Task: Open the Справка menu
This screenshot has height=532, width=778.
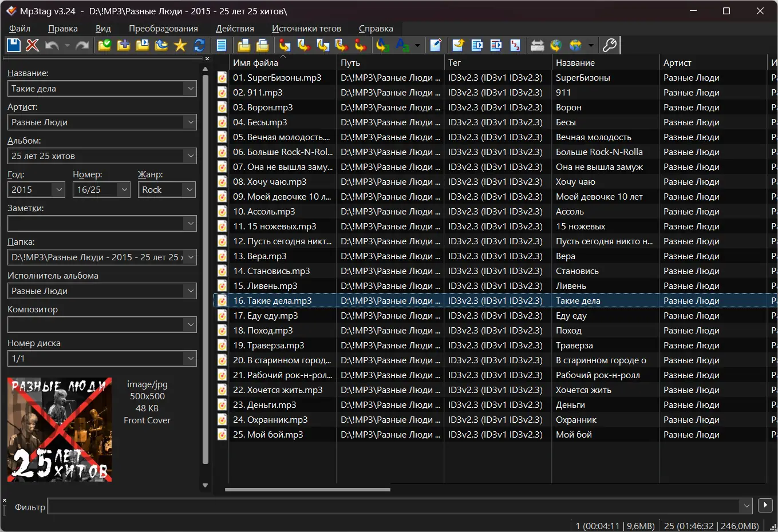Action: 376,29
